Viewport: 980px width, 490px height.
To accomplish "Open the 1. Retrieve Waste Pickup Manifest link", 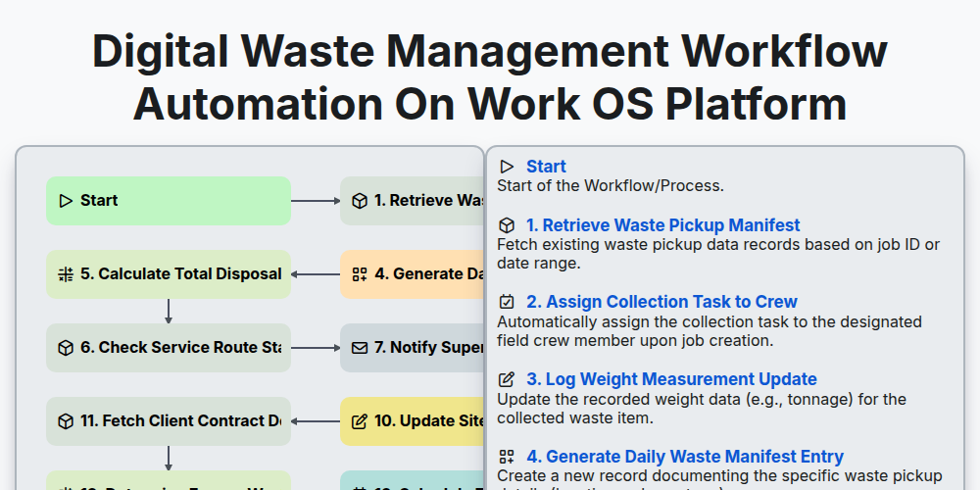I will click(x=663, y=225).
